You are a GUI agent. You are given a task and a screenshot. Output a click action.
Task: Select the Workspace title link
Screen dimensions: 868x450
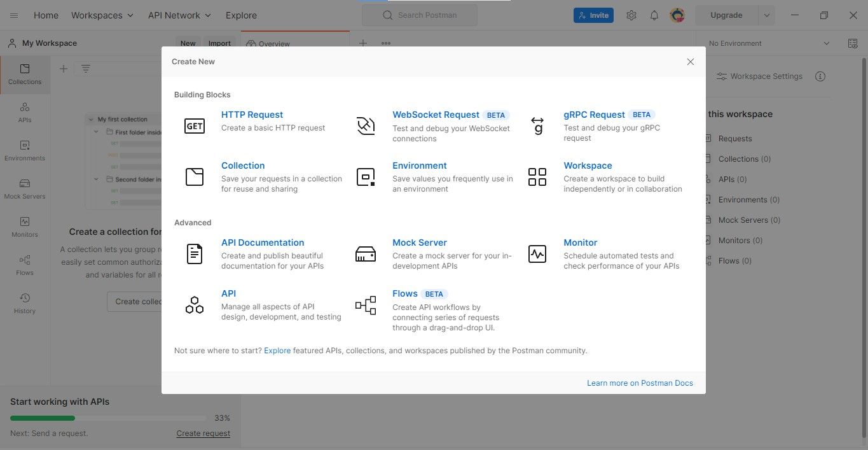tap(588, 165)
